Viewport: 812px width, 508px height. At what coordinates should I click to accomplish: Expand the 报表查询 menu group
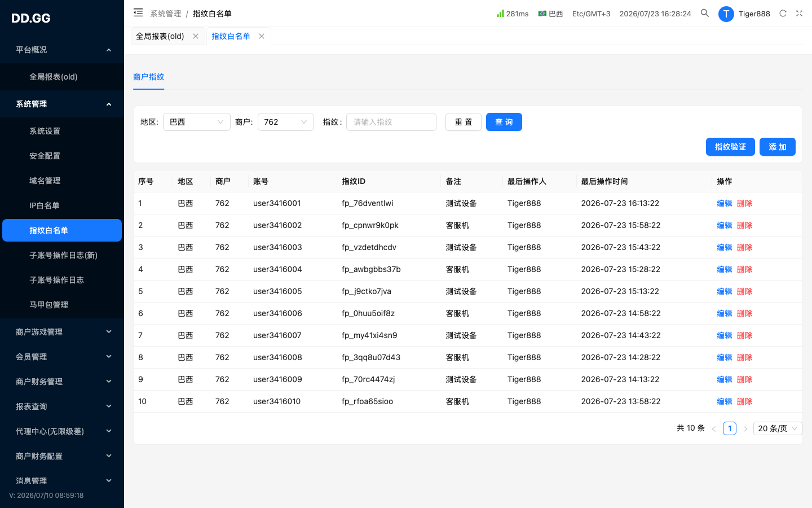pyautogui.click(x=62, y=406)
